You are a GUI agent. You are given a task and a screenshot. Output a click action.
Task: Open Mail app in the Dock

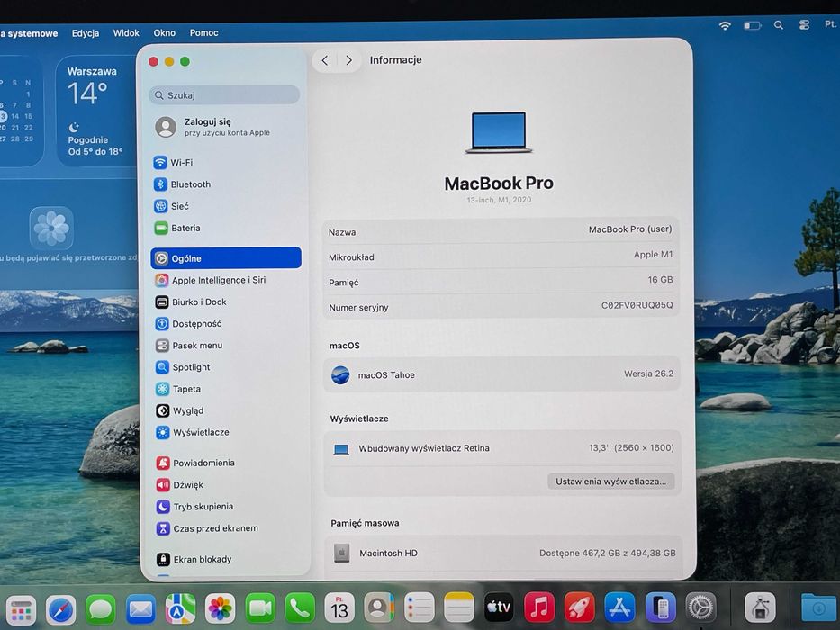coord(140,609)
